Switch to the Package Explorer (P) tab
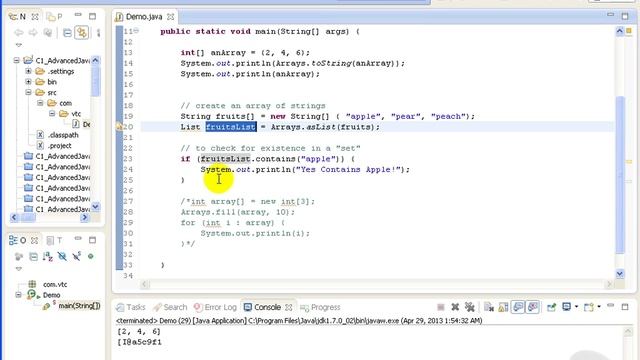The image size is (640, 360). 55,17
